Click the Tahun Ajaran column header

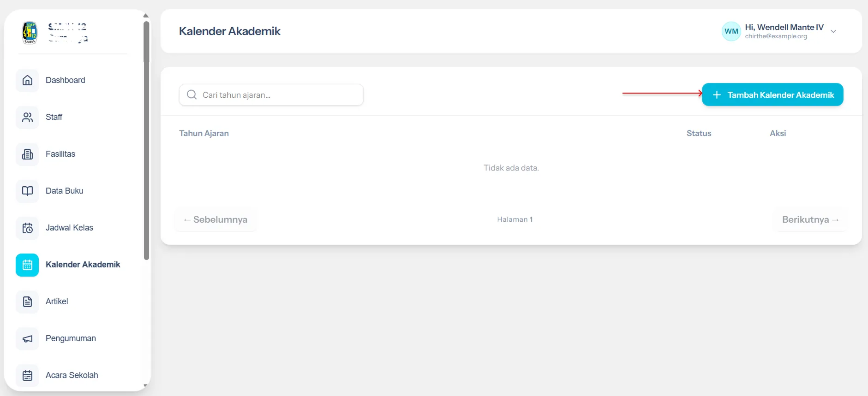pos(204,133)
